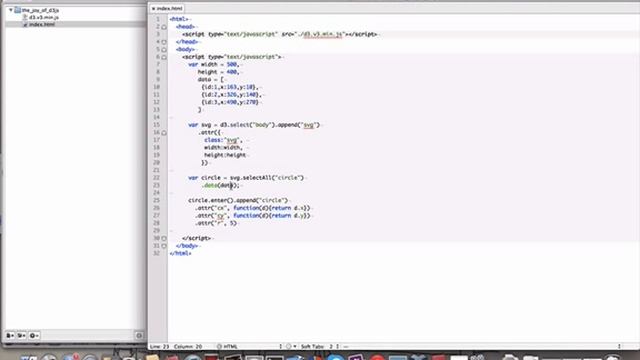Click the 'width:width,' line
This screenshot has width=640, height=360.
click(x=223, y=148)
